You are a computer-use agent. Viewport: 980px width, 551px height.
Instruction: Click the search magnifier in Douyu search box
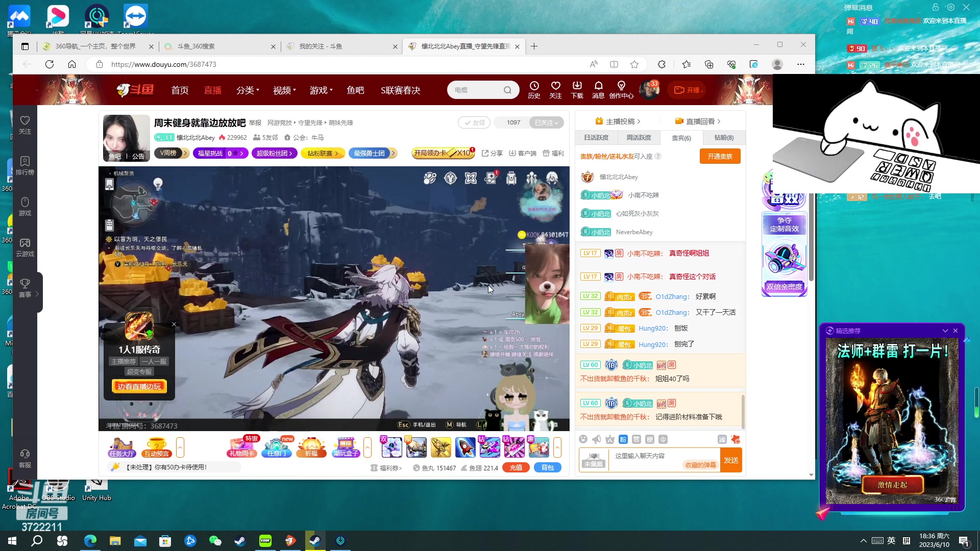[507, 90]
